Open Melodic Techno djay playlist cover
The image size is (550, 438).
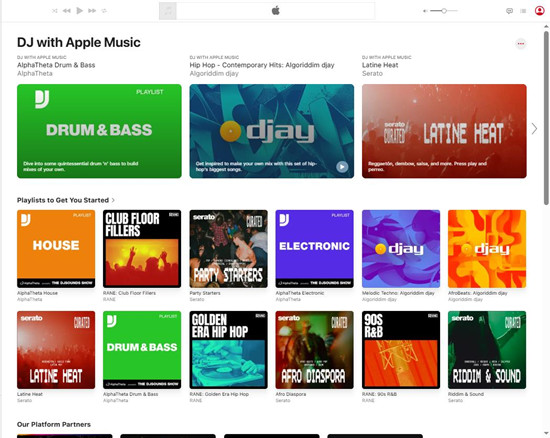pyautogui.click(x=401, y=249)
